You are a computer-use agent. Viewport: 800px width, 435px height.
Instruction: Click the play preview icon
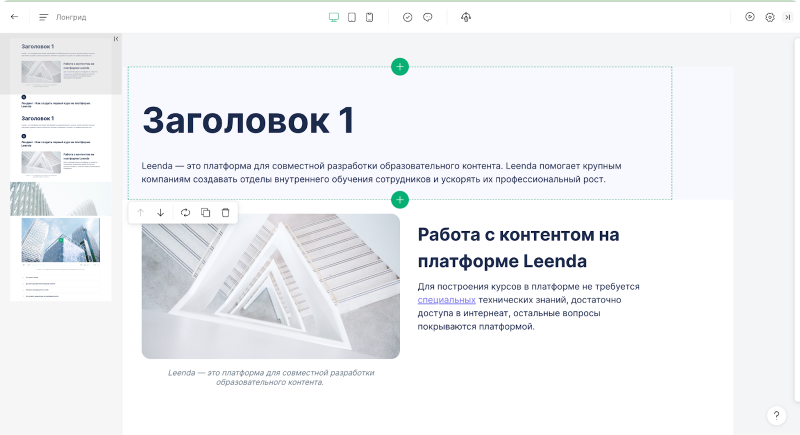tap(750, 17)
